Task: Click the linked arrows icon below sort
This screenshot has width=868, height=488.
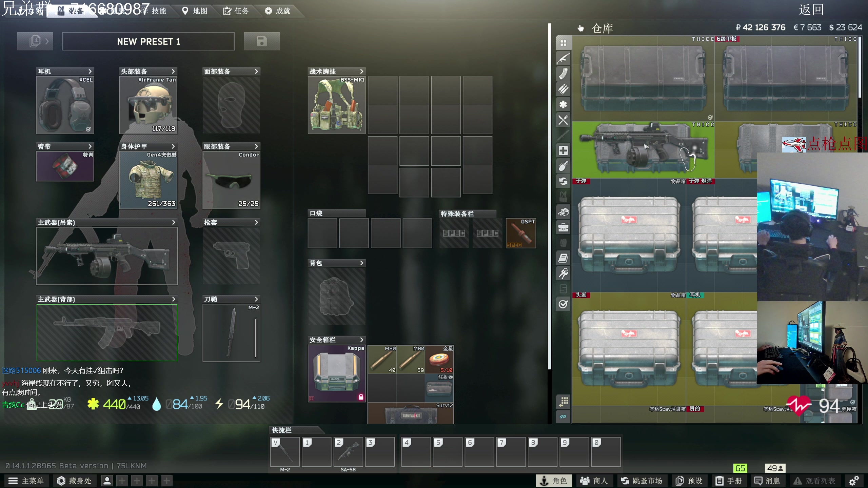Action: point(563,416)
